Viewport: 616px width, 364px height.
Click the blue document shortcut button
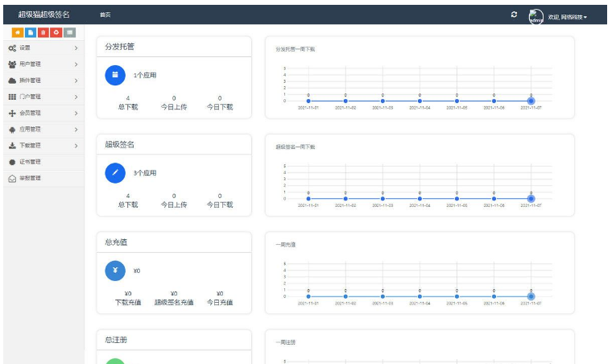pyautogui.click(x=31, y=32)
